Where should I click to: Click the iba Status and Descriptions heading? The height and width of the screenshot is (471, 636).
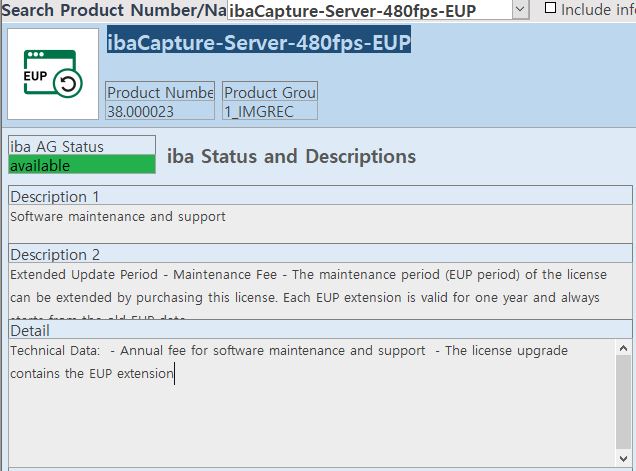[x=291, y=156]
